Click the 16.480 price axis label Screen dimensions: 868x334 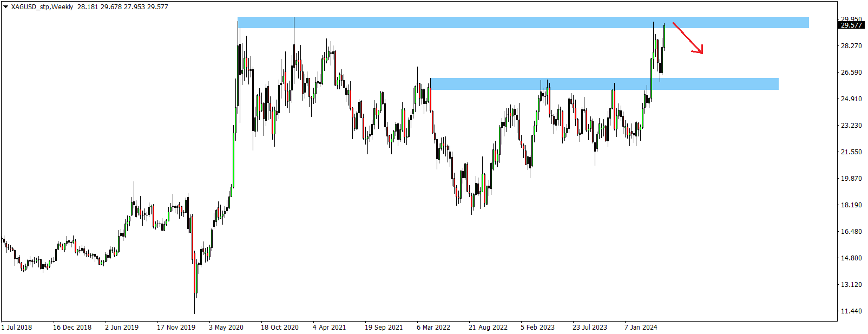point(851,232)
